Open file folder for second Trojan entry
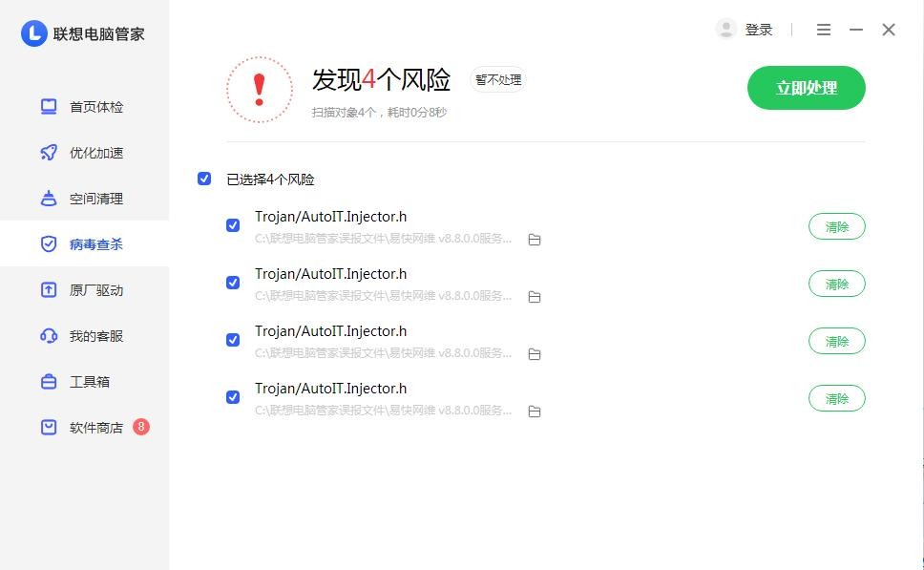The height and width of the screenshot is (570, 924). (x=535, y=297)
